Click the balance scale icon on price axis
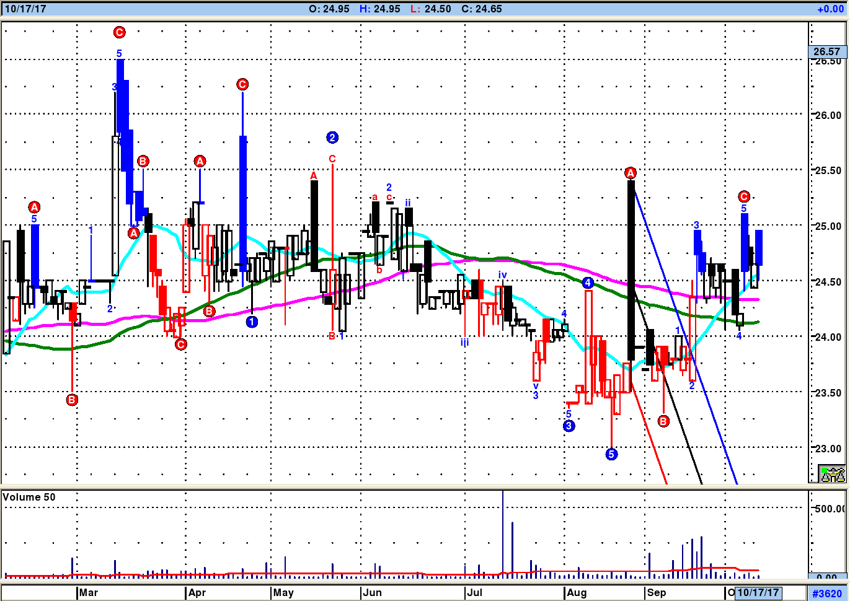Screen dimensions: 868x601 click(x=832, y=474)
